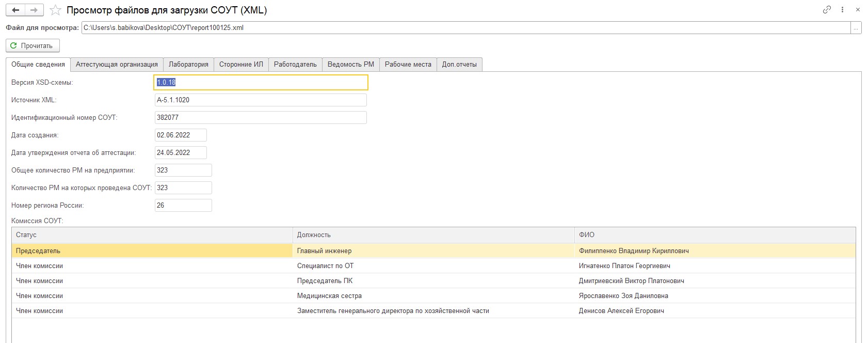Focus the Дата создания field
868x343 pixels.
point(181,135)
